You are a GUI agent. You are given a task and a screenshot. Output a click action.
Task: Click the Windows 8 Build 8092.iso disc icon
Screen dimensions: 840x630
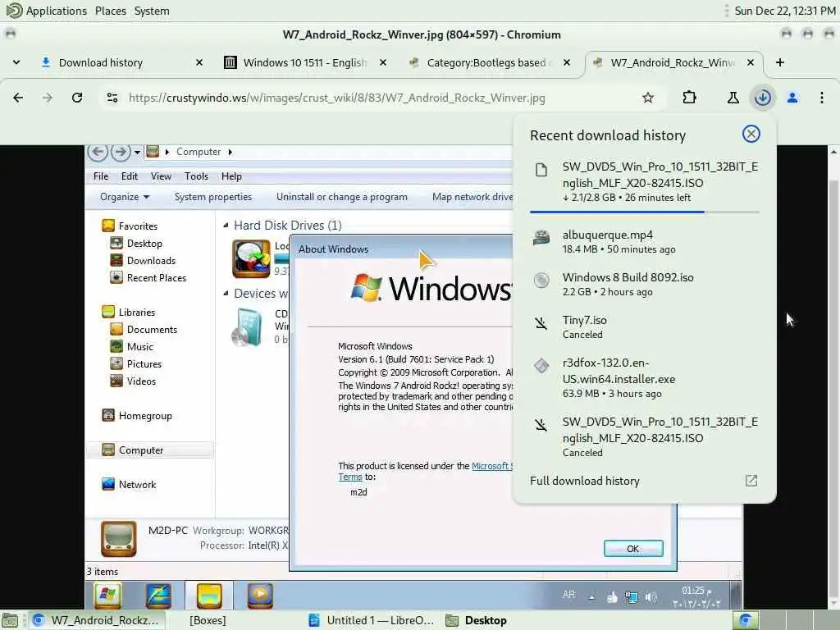coord(541,281)
